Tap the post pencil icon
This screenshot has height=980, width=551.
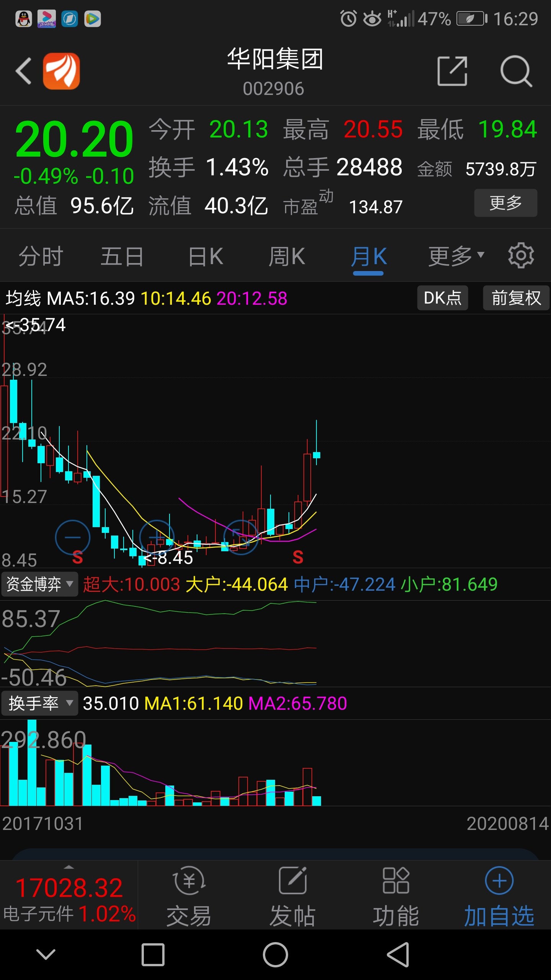tap(293, 880)
